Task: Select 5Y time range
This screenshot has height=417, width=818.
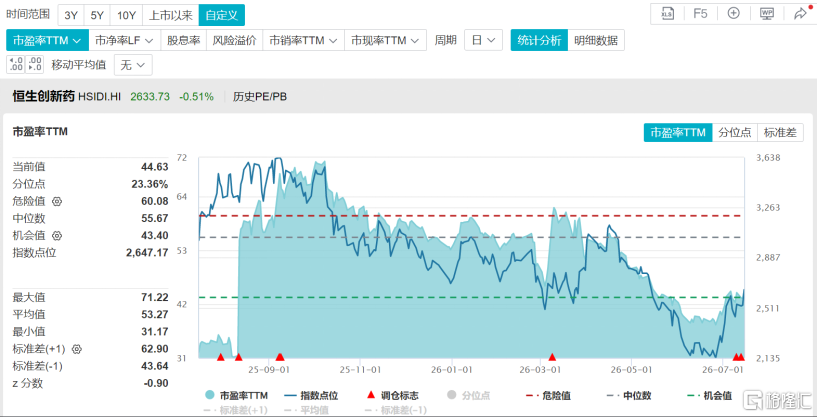Action: tap(97, 15)
